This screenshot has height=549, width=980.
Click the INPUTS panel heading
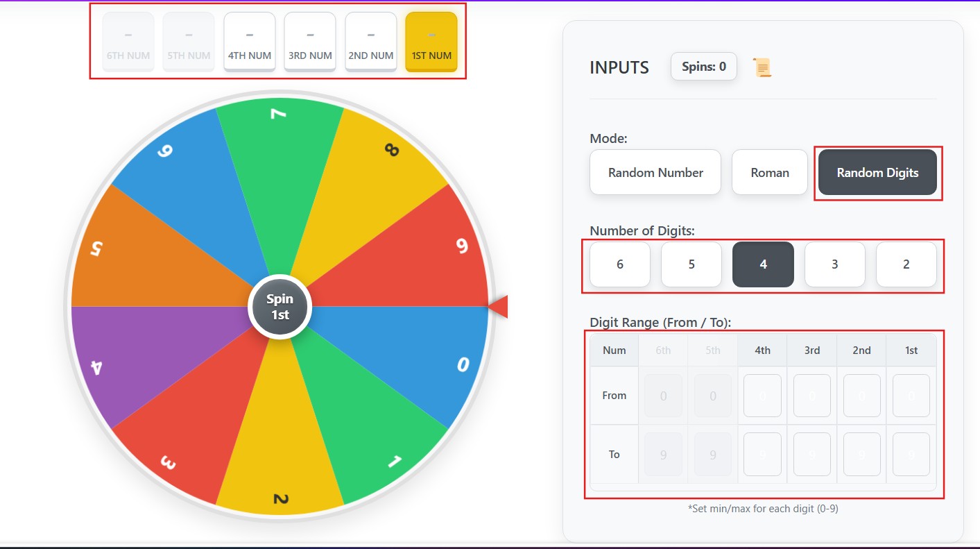coord(619,67)
